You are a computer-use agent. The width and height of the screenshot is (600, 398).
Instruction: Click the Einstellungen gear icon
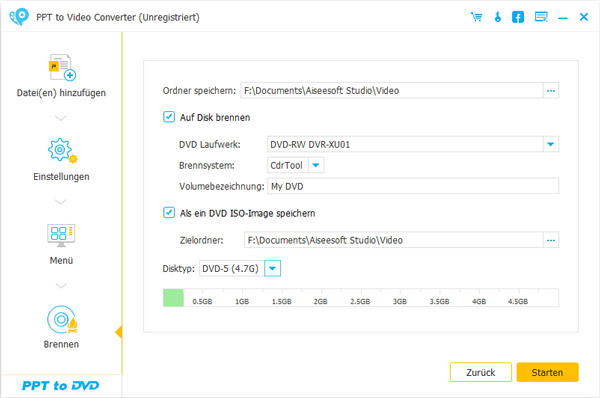click(62, 150)
